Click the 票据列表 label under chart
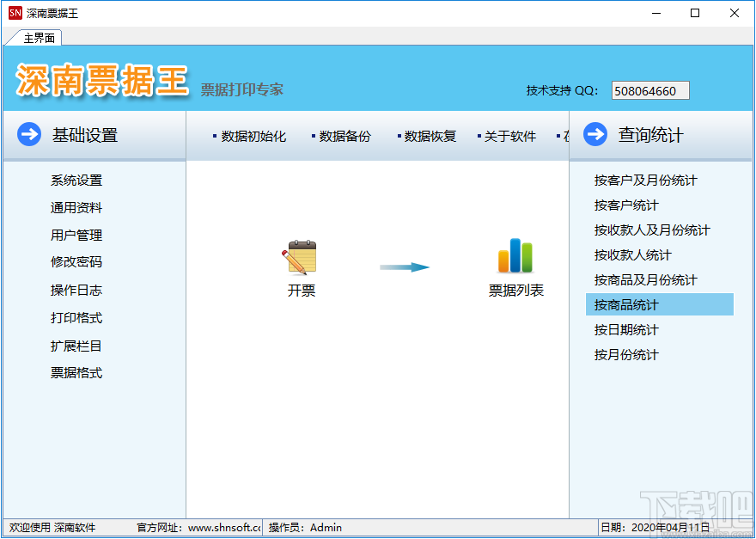The width and height of the screenshot is (756, 539). click(516, 291)
